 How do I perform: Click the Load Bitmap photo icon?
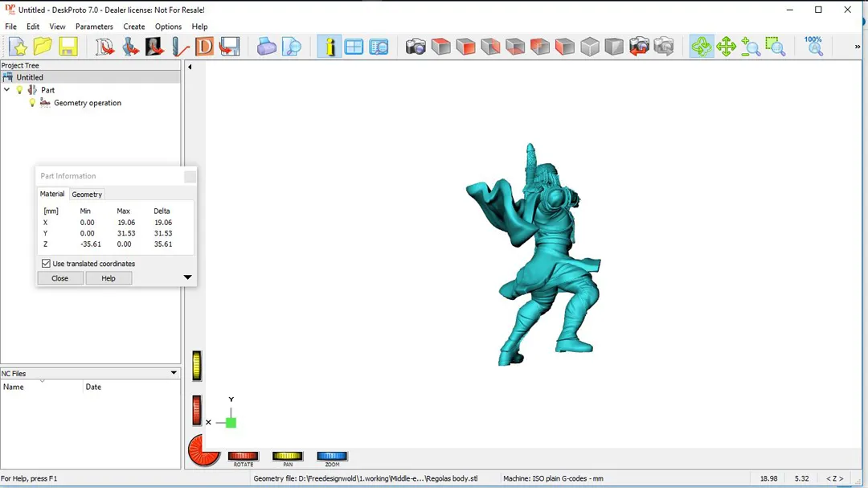tap(155, 47)
